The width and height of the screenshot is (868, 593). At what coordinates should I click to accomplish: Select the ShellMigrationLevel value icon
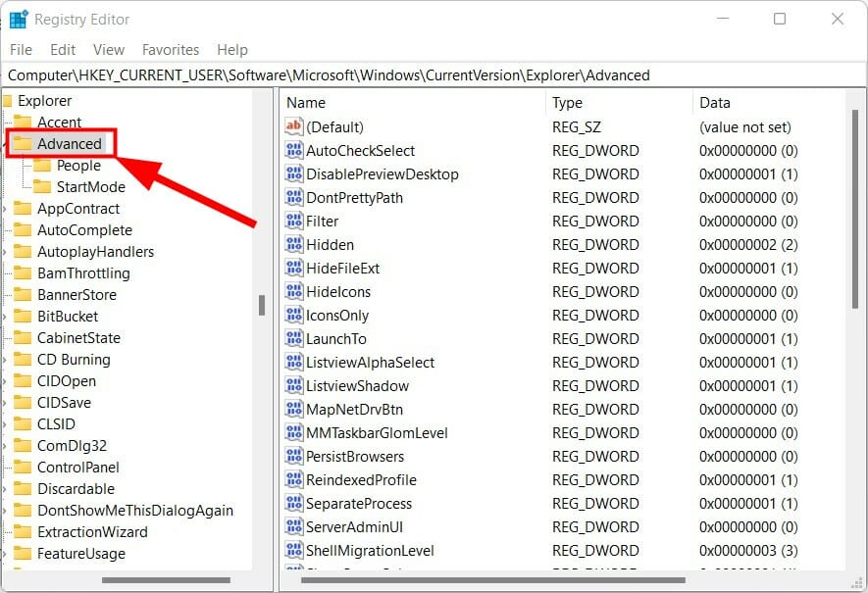pyautogui.click(x=294, y=550)
